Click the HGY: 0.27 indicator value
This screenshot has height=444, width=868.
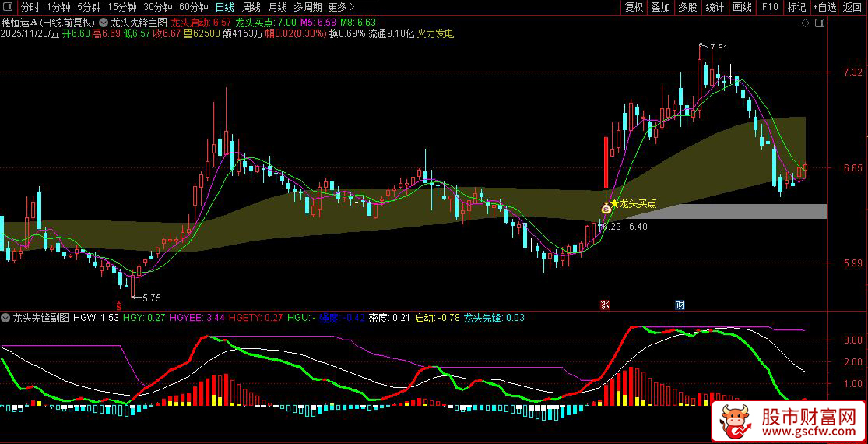pos(144,318)
